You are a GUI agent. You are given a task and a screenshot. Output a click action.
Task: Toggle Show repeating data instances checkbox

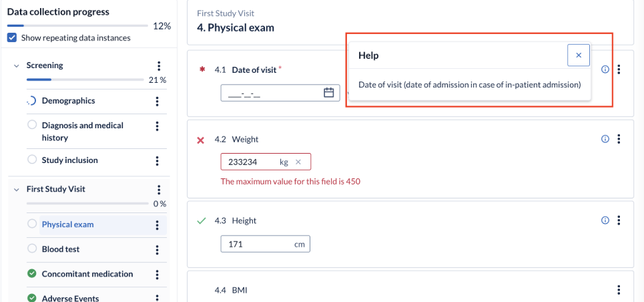click(12, 38)
